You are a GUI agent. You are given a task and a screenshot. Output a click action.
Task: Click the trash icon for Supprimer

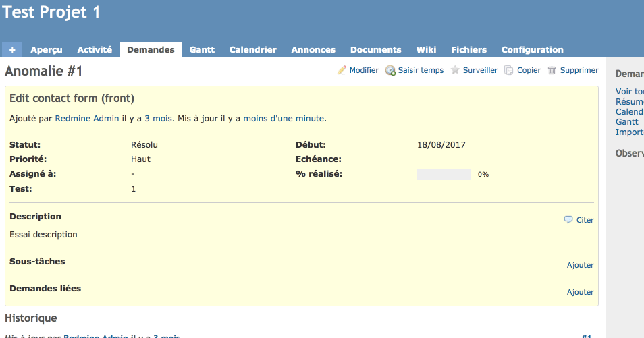pyautogui.click(x=552, y=70)
